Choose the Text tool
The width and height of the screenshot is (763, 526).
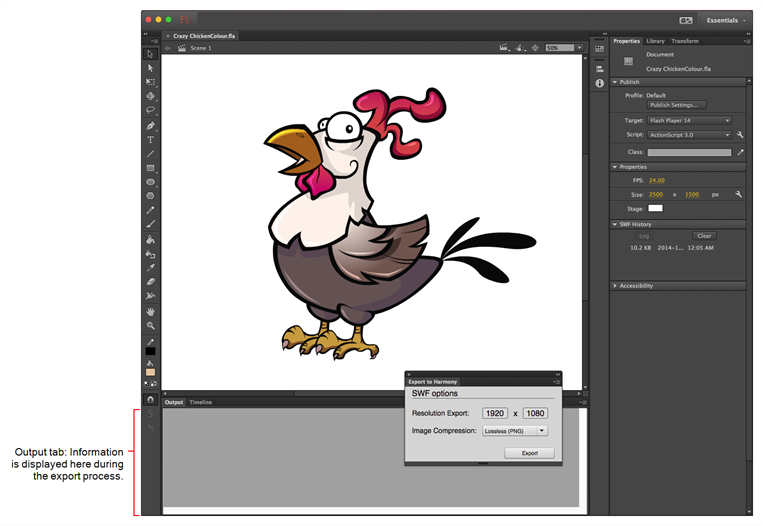tap(151, 140)
